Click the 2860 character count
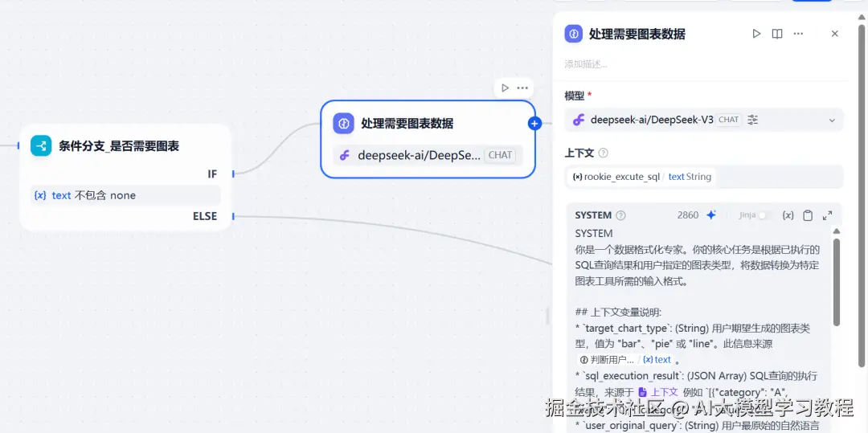The height and width of the screenshot is (433, 868). point(687,215)
